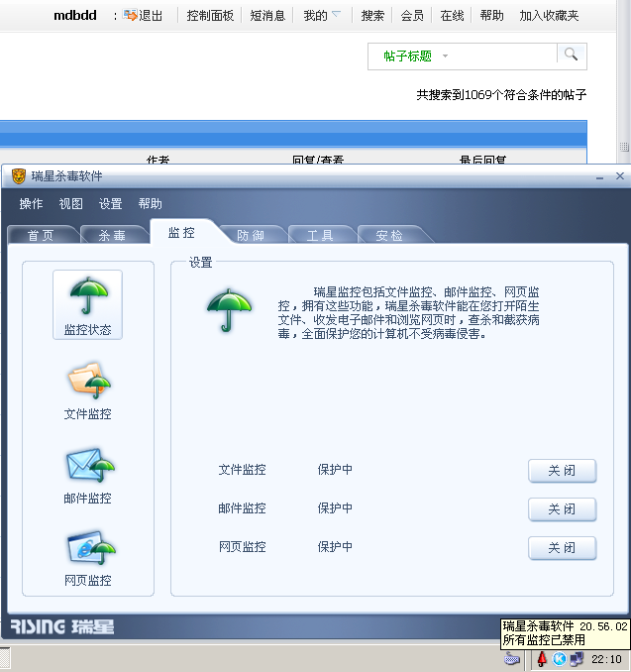Switch to the 首页 tab
The height and width of the screenshot is (672, 631).
[42, 235]
